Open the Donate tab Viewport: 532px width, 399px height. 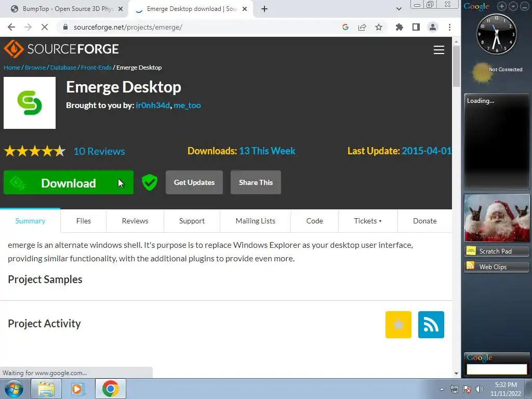(425, 221)
